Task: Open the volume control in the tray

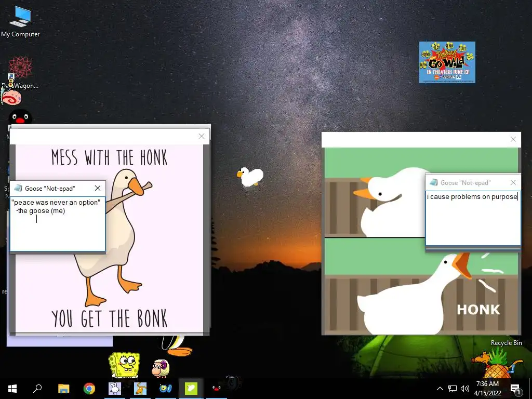Action: (465, 389)
